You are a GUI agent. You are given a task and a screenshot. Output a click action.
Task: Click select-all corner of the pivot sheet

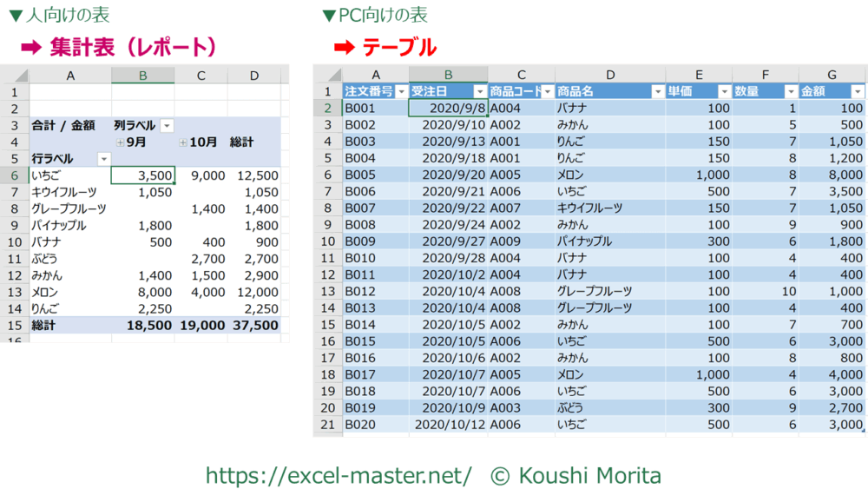(15, 76)
